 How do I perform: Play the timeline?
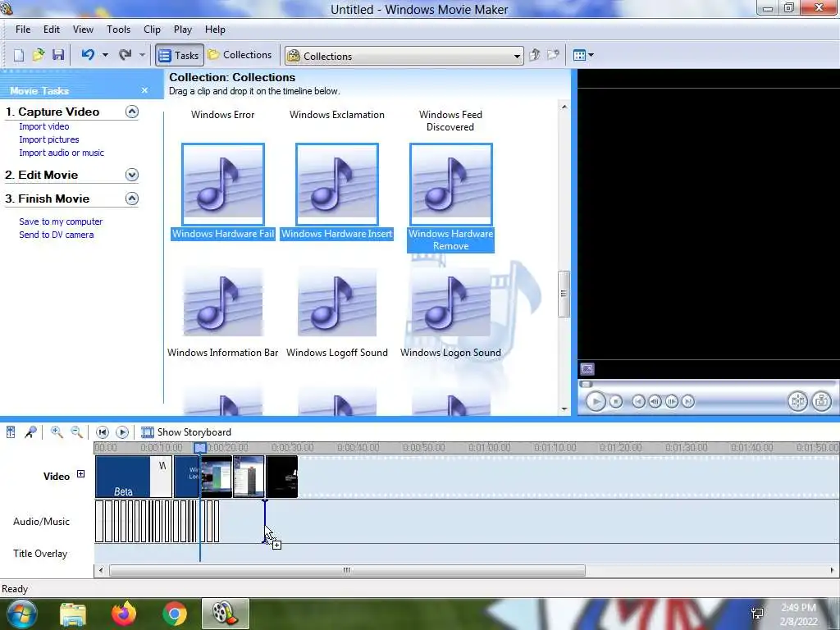click(122, 431)
